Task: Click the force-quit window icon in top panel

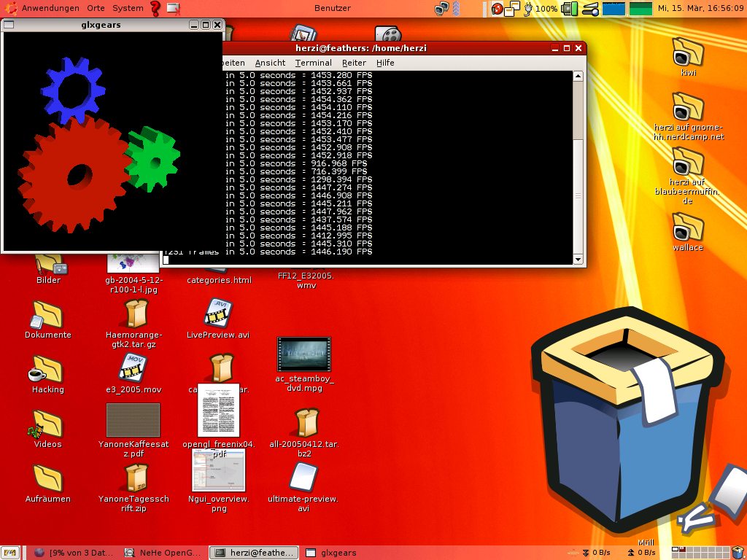Action: click(174, 9)
